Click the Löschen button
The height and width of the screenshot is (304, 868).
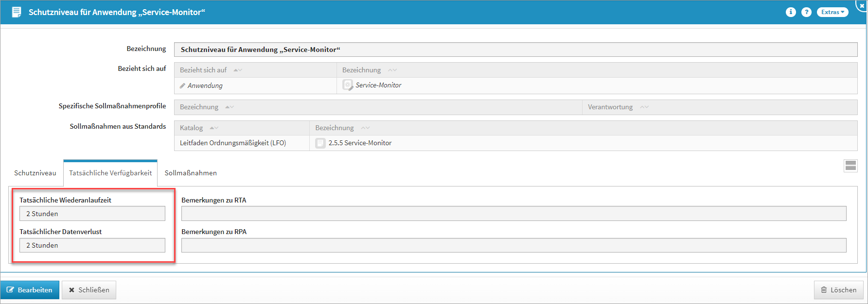pos(838,290)
